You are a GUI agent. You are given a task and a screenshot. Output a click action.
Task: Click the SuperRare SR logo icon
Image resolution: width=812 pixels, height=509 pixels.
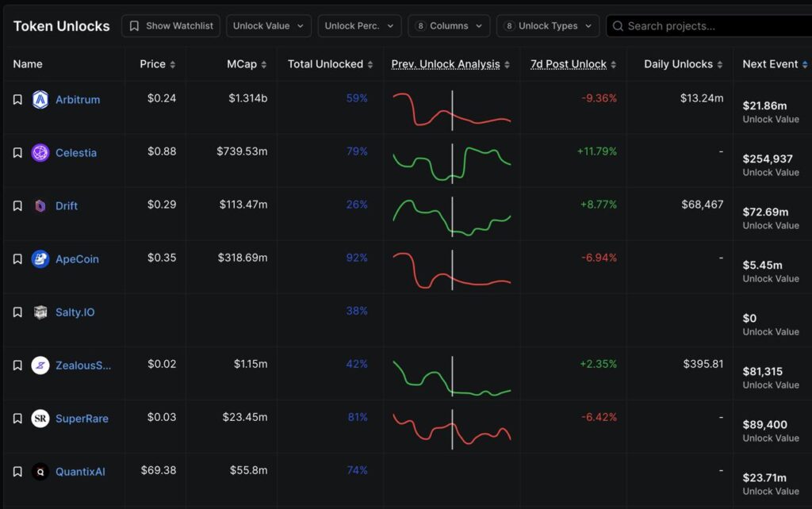tap(40, 419)
